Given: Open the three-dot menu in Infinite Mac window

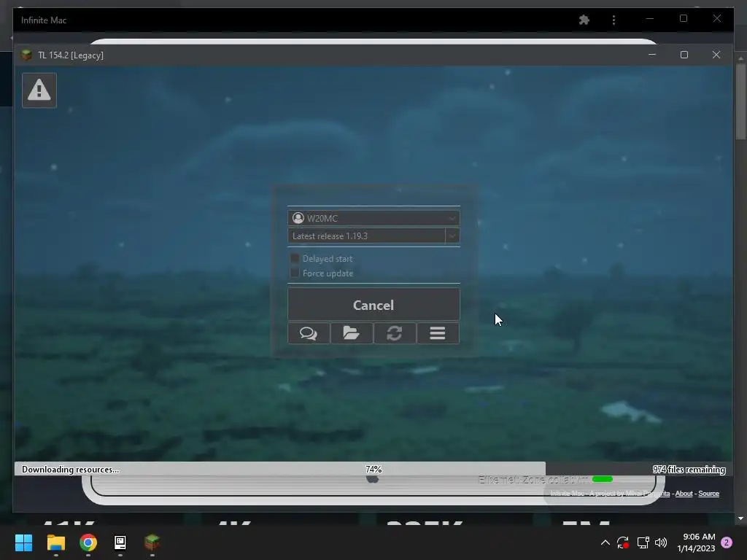Looking at the screenshot, I should [x=614, y=20].
